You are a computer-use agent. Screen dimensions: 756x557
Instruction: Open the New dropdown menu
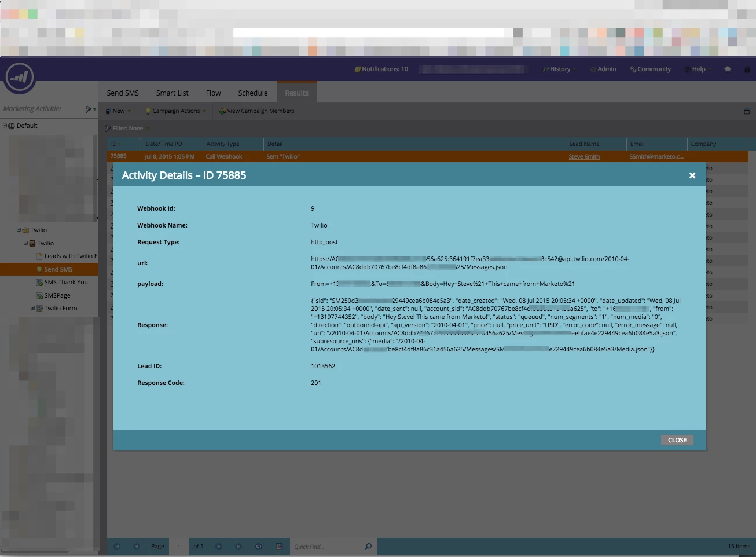tap(118, 111)
